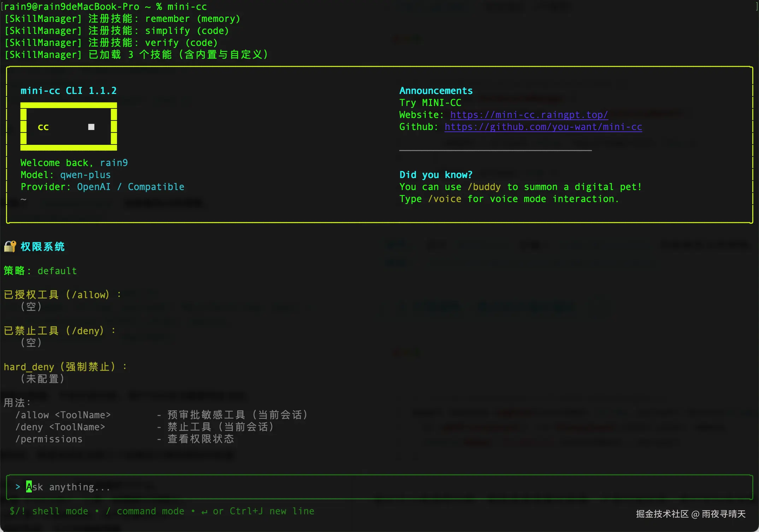The height and width of the screenshot is (532, 759).
Task: Click the "Try MINI-CC" line
Action: tap(430, 102)
